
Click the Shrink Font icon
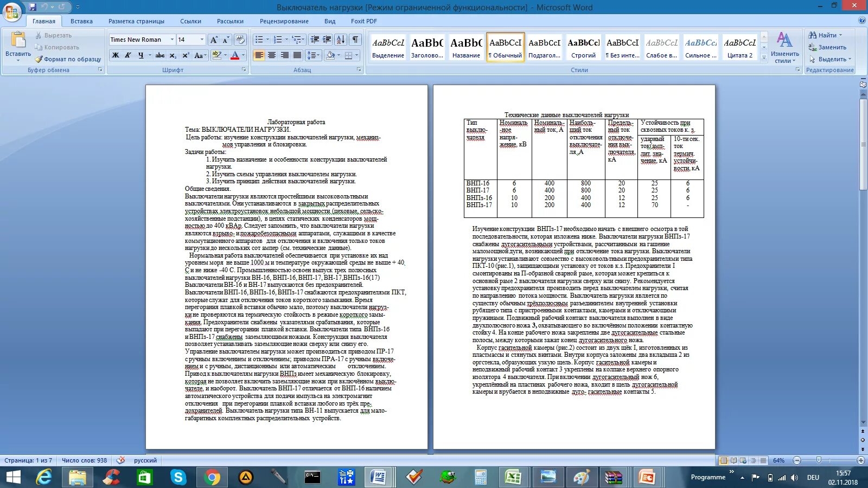coord(226,40)
